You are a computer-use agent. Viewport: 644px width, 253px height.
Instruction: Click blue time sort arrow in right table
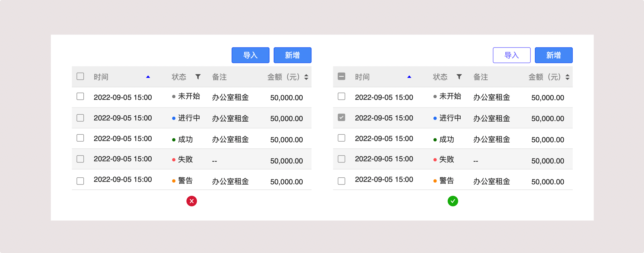[x=409, y=77]
